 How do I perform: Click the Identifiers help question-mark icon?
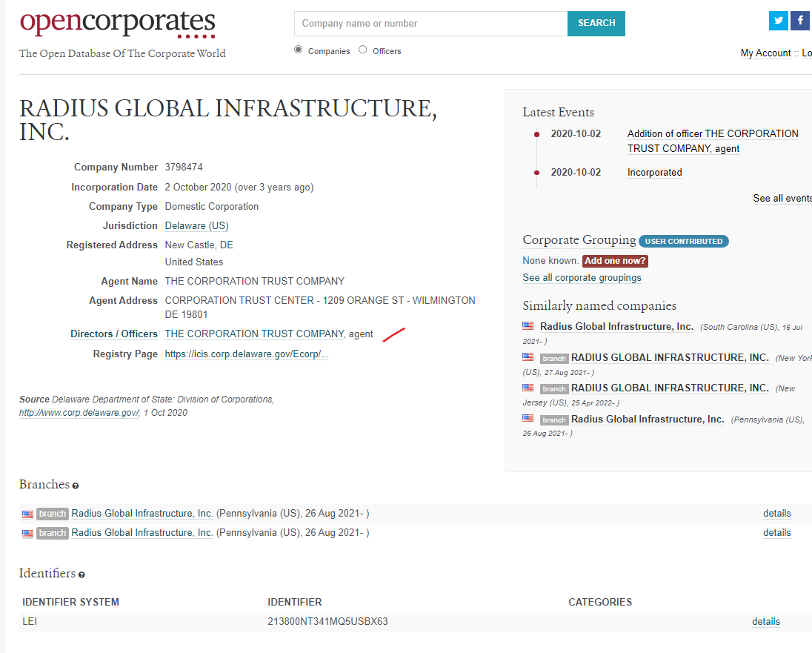coord(81,574)
